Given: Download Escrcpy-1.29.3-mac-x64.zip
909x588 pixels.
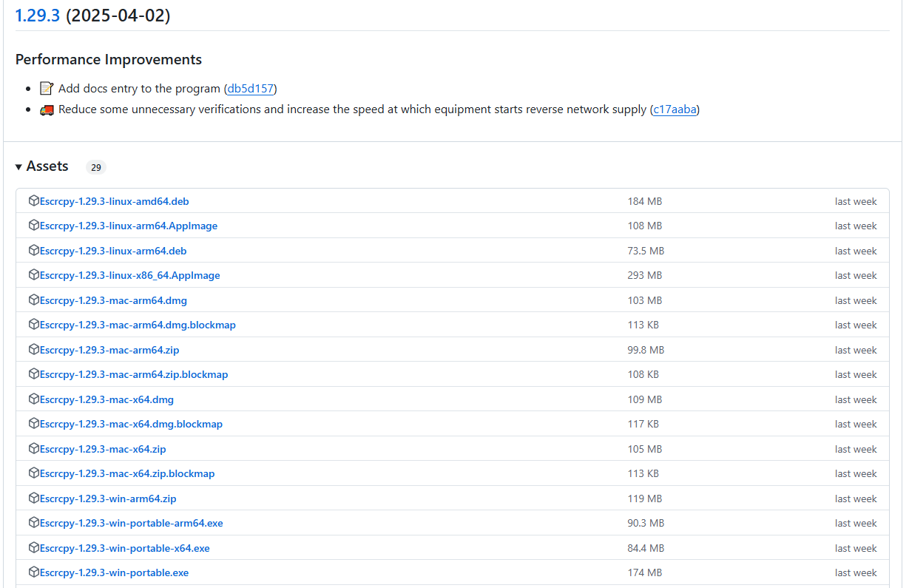Looking at the screenshot, I should click(x=103, y=449).
